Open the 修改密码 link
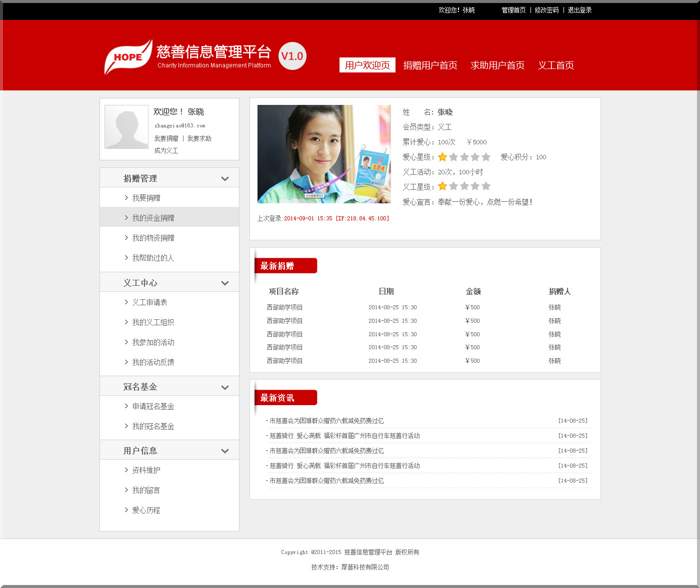 pyautogui.click(x=546, y=10)
